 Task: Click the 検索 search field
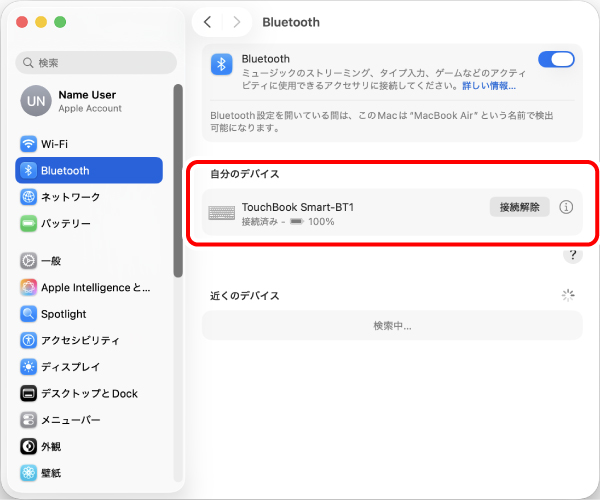96,62
